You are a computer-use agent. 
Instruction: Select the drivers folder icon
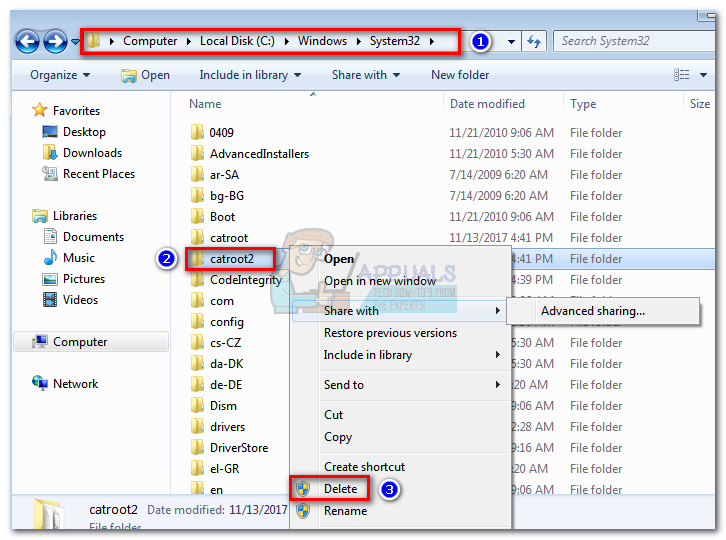click(x=197, y=426)
